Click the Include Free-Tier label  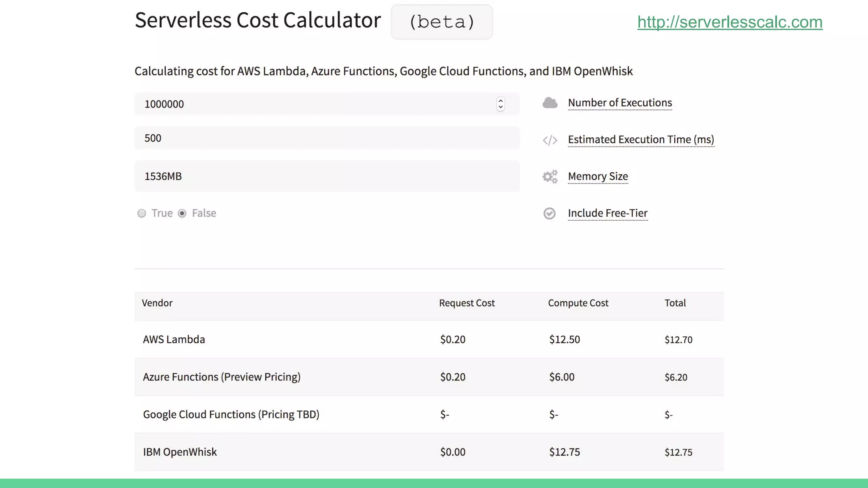coord(607,213)
